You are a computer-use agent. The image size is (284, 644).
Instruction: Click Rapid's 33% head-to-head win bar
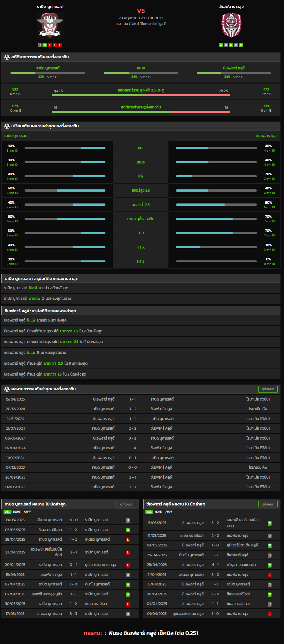[x=48, y=73]
